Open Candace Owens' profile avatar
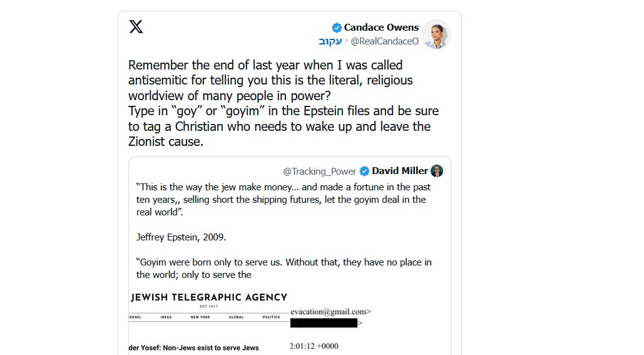 coord(436,34)
